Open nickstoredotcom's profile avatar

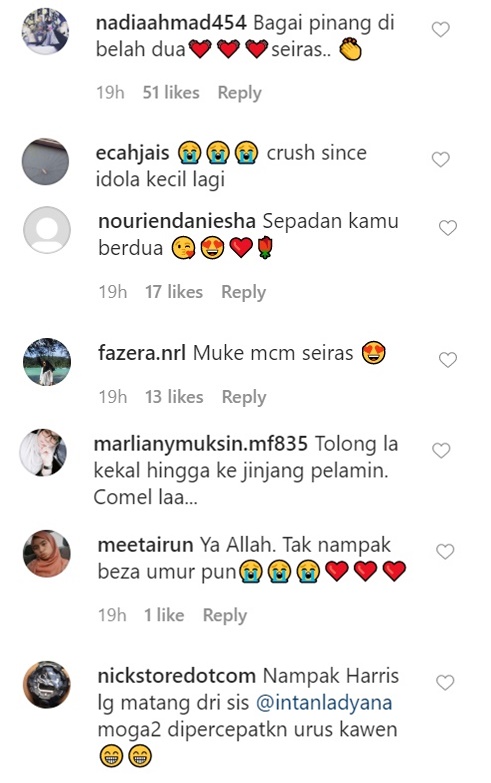click(x=47, y=684)
